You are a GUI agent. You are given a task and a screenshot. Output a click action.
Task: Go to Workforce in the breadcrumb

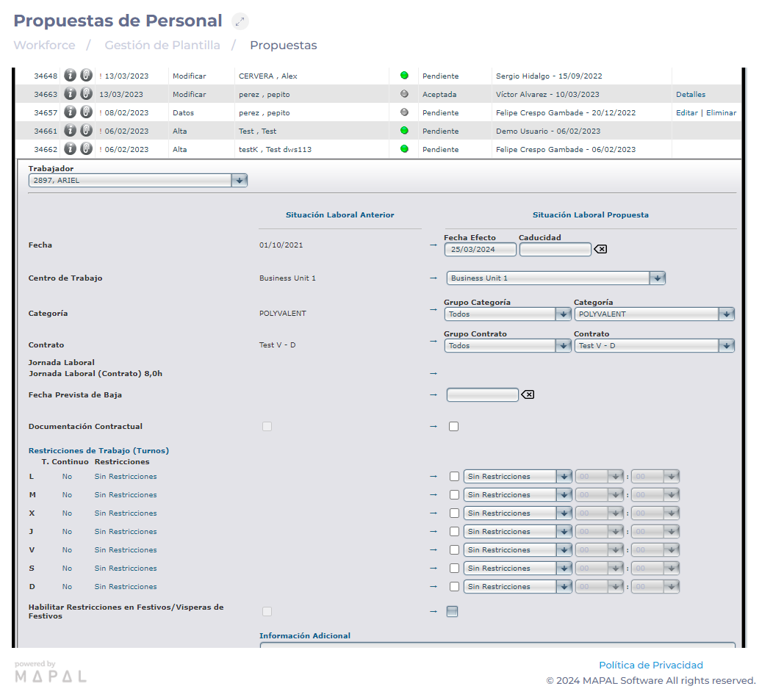44,46
